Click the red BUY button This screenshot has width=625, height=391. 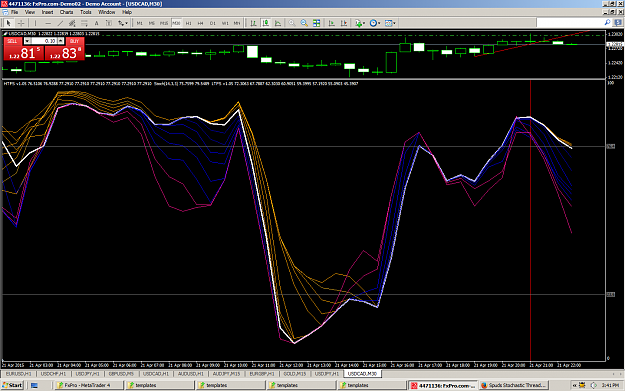point(65,49)
